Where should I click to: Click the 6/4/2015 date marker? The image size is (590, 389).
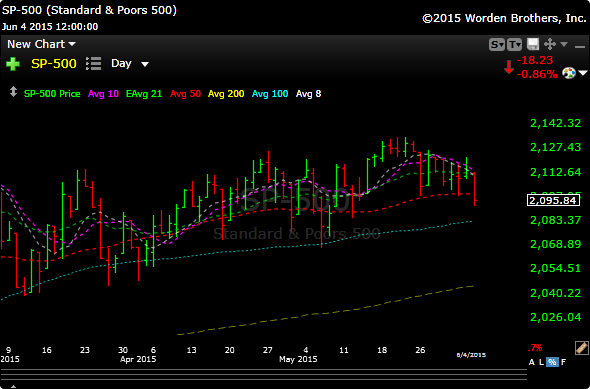click(471, 355)
